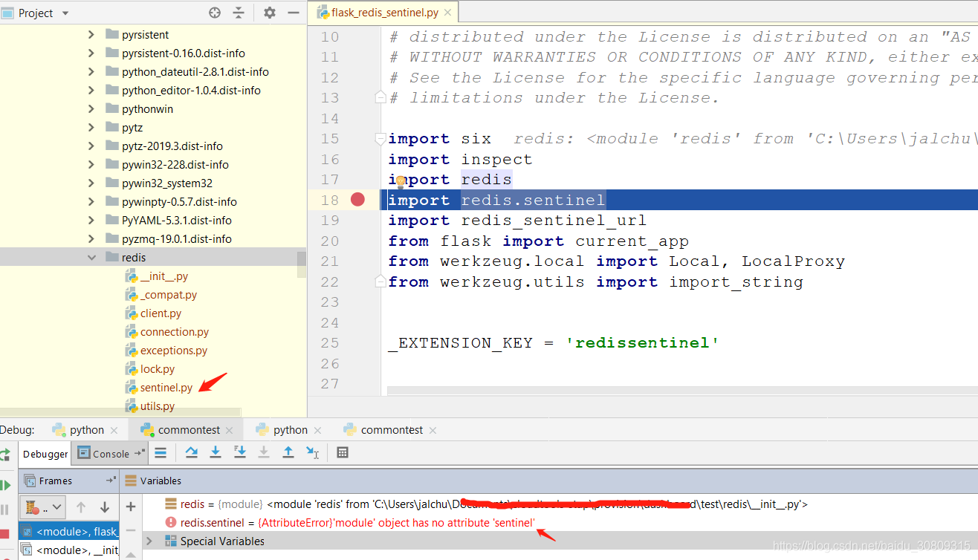Image resolution: width=978 pixels, height=560 pixels.
Task: Open sentinel.py in the project tree
Action: (166, 388)
